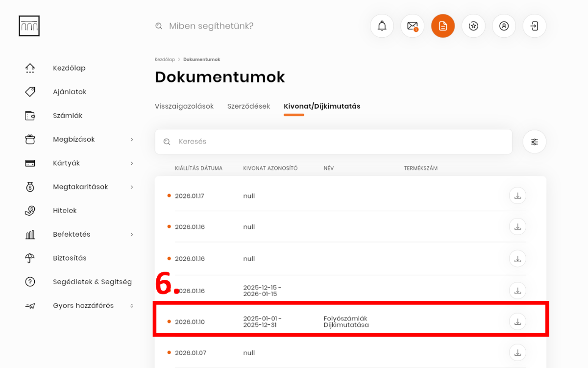Click the Megbízások icon in sidebar
Image resolution: width=588 pixels, height=368 pixels.
pos(30,139)
